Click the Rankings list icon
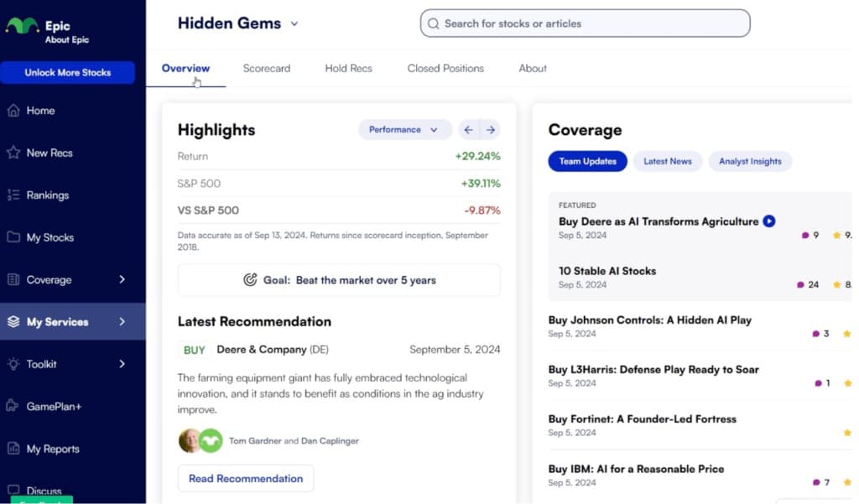This screenshot has width=859, height=504. click(x=13, y=195)
